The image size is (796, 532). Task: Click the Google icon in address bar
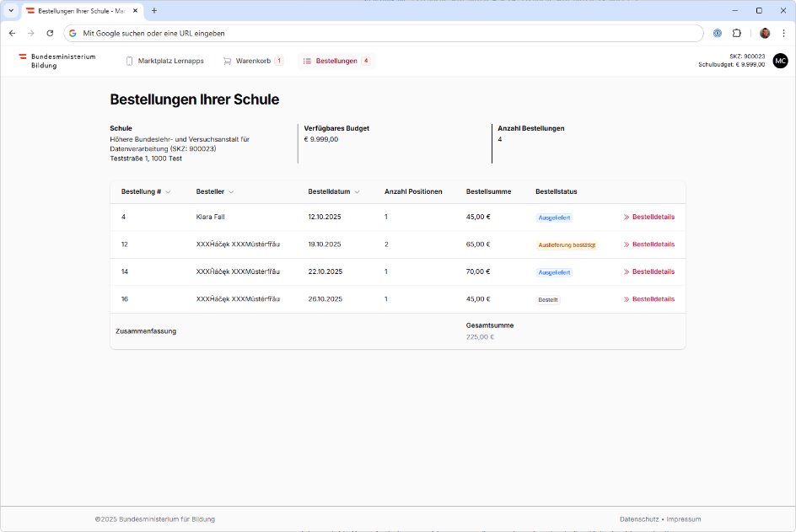point(73,33)
